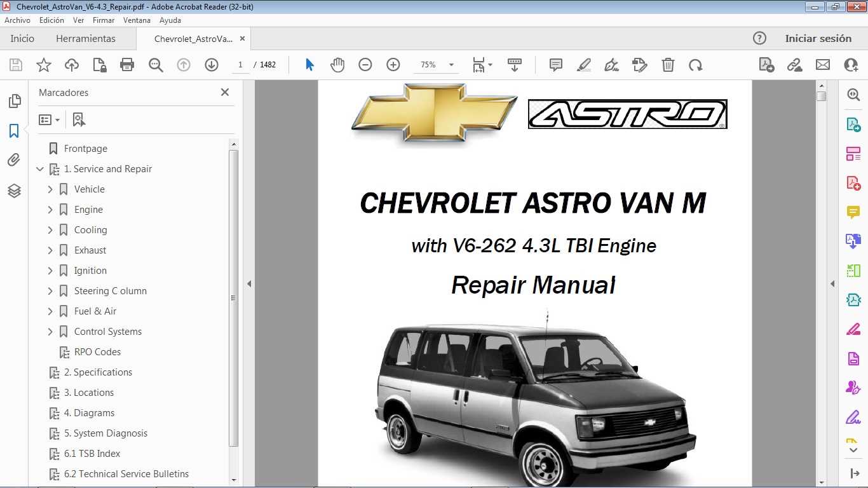Zoom out with minus button
Screen dimensions: 868x488
[x=365, y=65]
